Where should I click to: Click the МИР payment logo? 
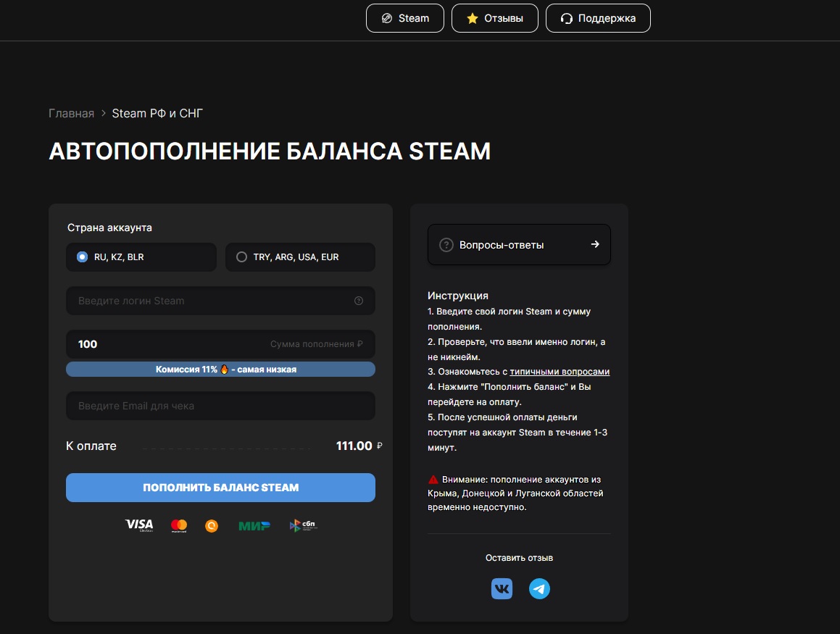pyautogui.click(x=254, y=526)
